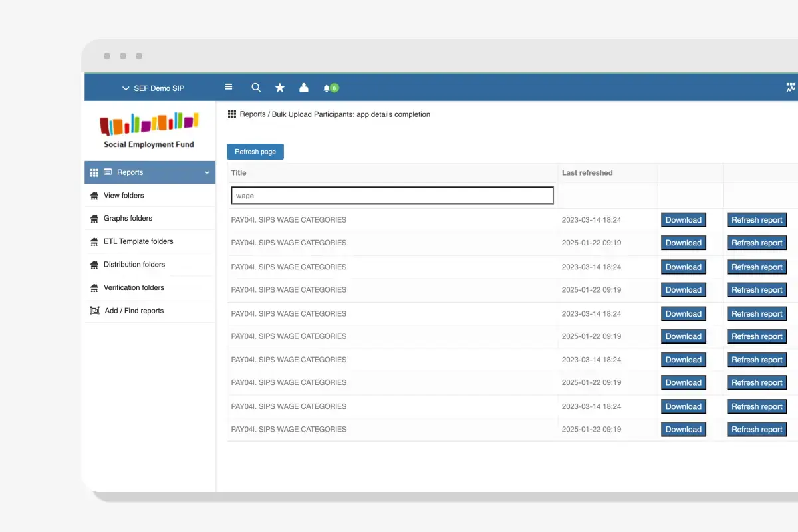Viewport: 798px width, 532px height.
Task: Click the Title filter field containing "wage"
Action: [x=392, y=196]
